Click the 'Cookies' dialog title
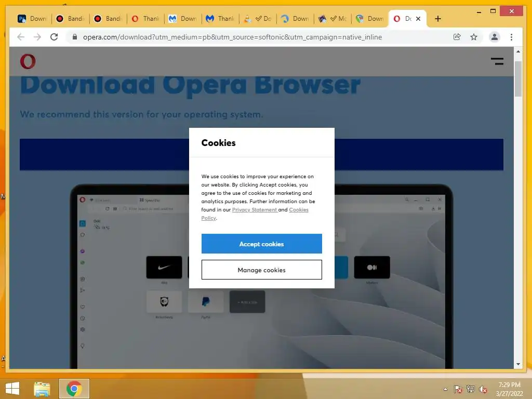 click(x=219, y=143)
